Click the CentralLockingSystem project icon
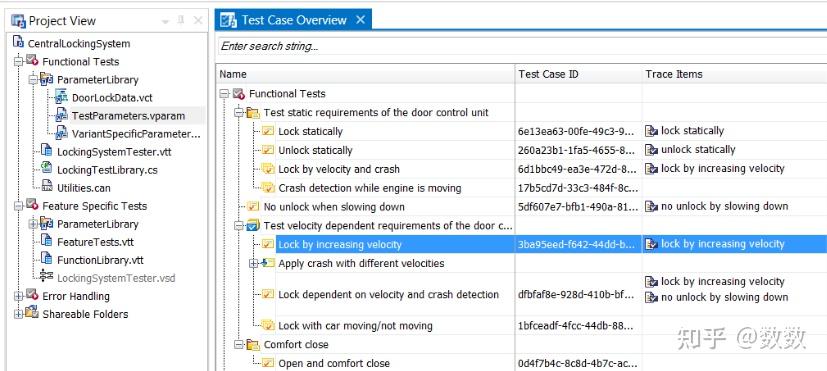Viewport: 827px width, 371px height. click(18, 43)
